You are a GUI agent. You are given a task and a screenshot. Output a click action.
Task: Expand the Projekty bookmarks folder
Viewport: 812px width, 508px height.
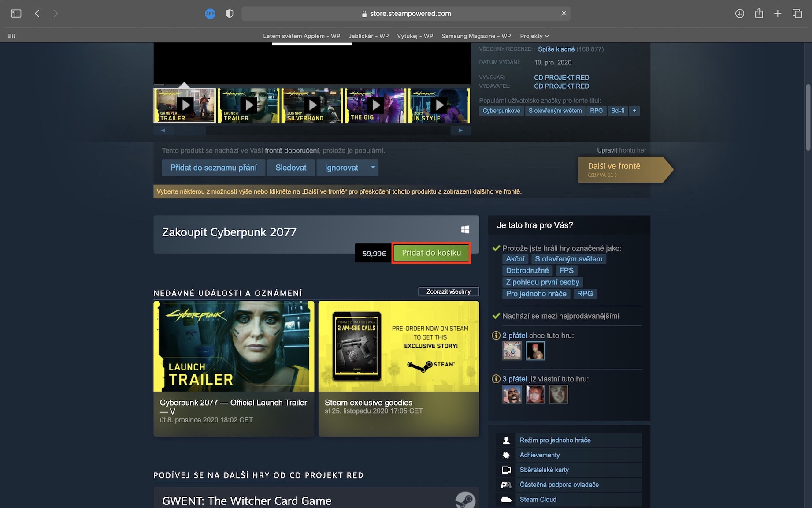(x=534, y=36)
